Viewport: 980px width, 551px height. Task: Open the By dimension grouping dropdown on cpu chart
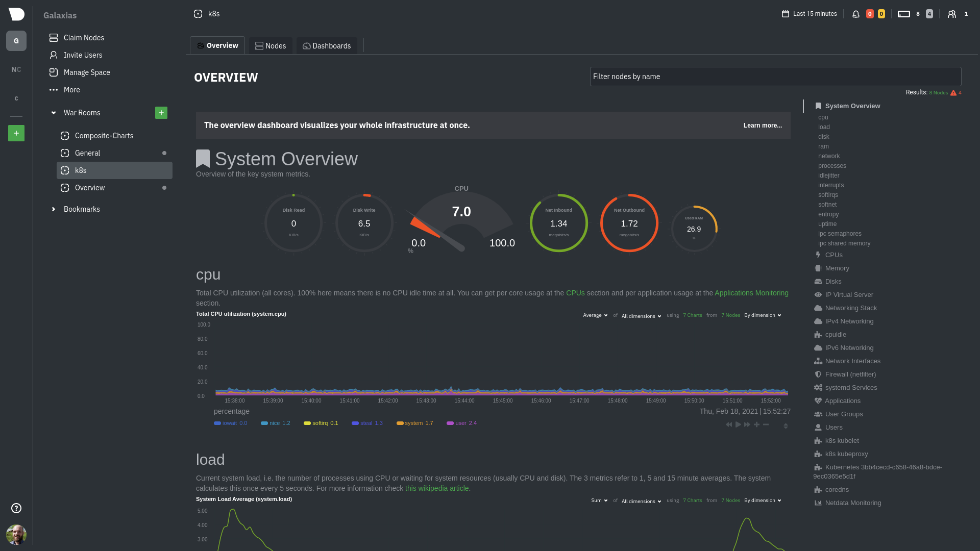[763, 315]
